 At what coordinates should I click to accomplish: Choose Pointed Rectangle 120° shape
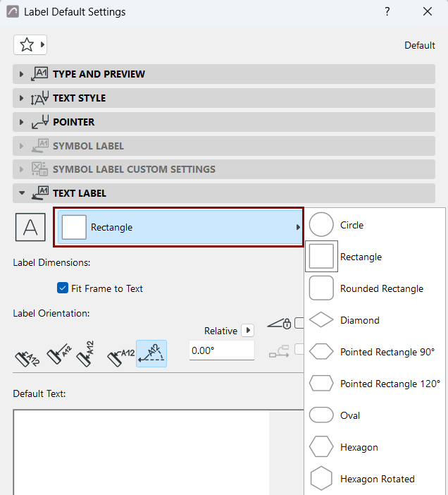pyautogui.click(x=375, y=384)
